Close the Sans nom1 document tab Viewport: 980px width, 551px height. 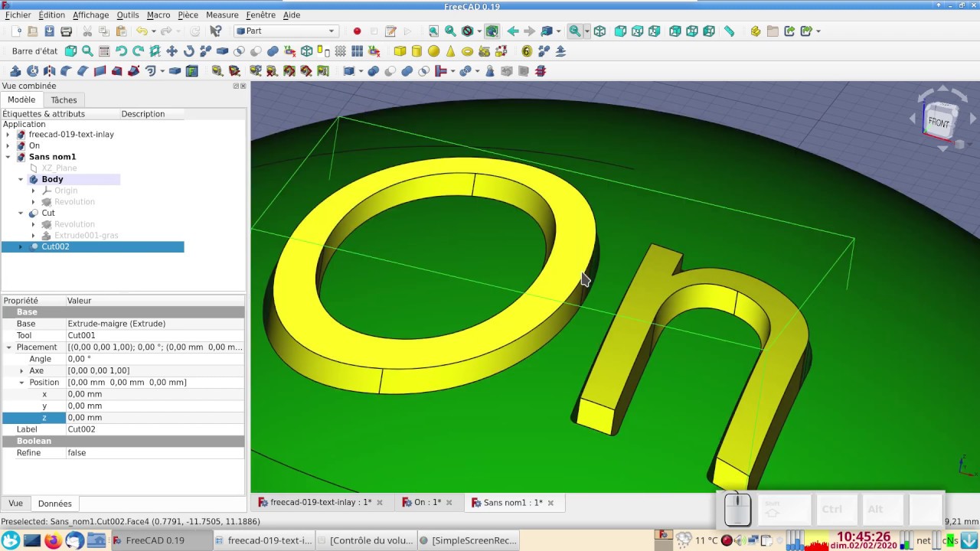pyautogui.click(x=551, y=503)
